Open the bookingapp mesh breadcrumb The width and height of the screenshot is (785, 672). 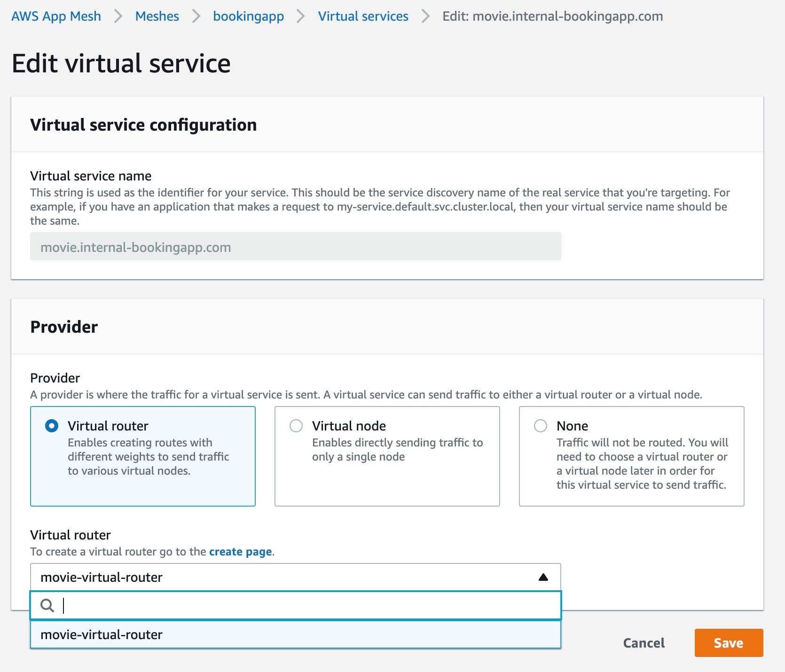pos(248,16)
